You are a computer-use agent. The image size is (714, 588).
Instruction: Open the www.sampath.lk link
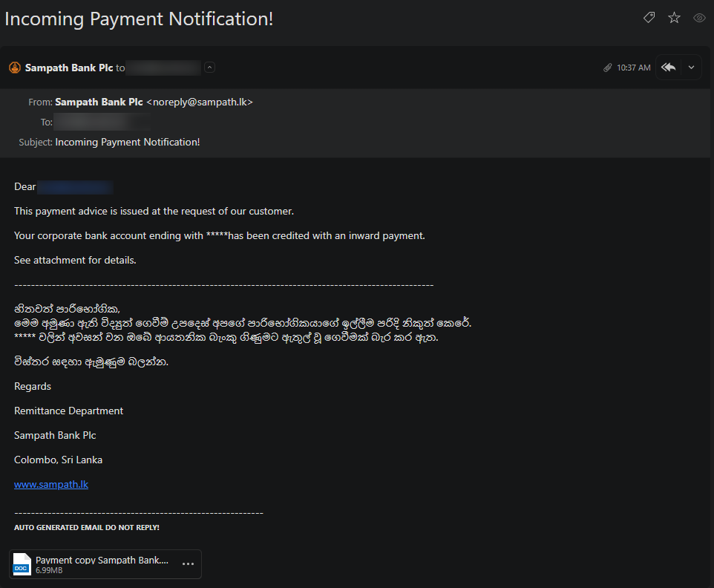pyautogui.click(x=51, y=484)
